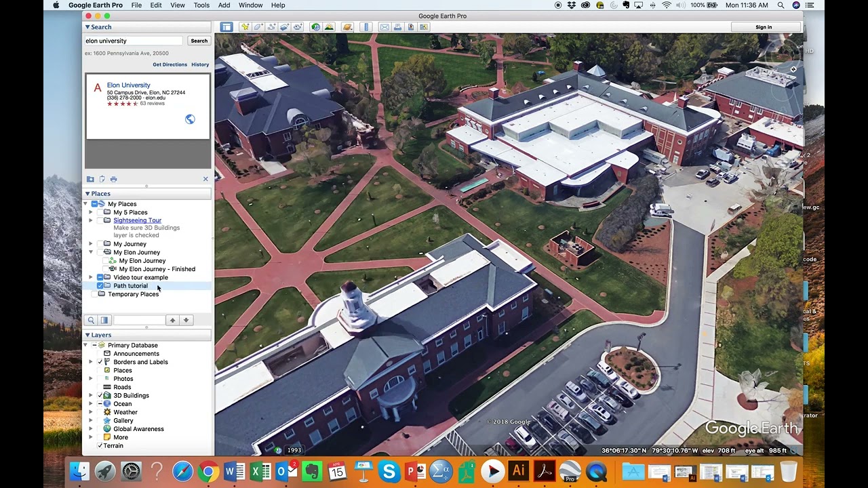Enable the Photos layer checkbox

[x=100, y=379]
